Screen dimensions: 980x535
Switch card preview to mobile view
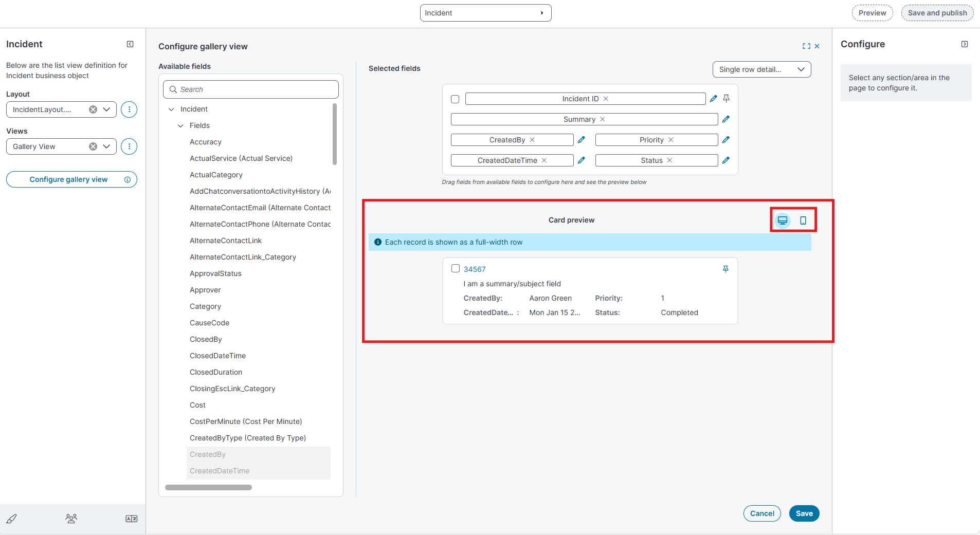point(803,220)
